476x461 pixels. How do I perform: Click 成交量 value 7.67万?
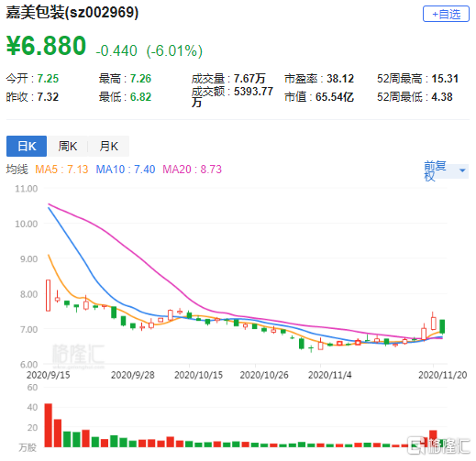pyautogui.click(x=249, y=79)
